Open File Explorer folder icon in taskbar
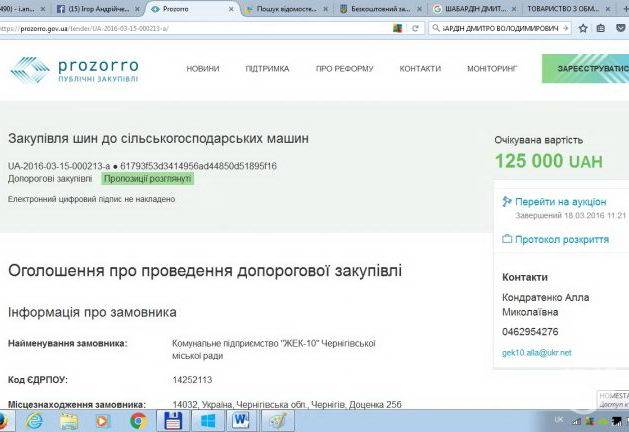 point(69,420)
